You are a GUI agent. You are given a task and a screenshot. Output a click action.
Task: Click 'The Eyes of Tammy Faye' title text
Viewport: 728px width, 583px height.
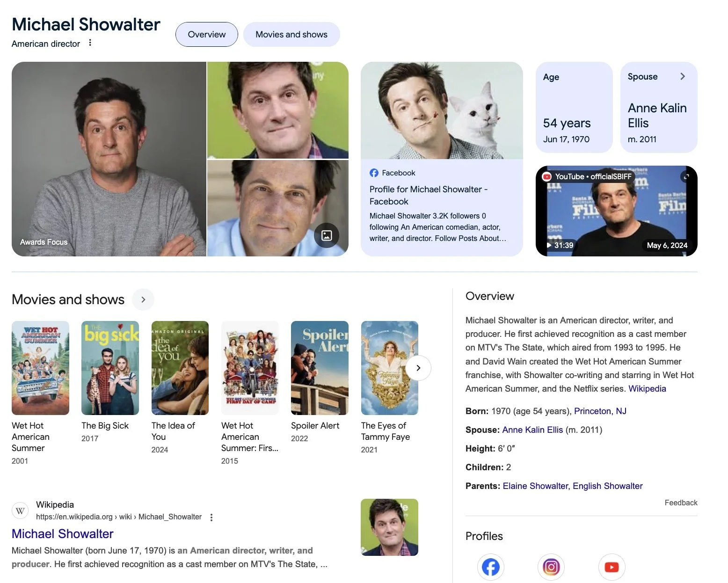385,431
